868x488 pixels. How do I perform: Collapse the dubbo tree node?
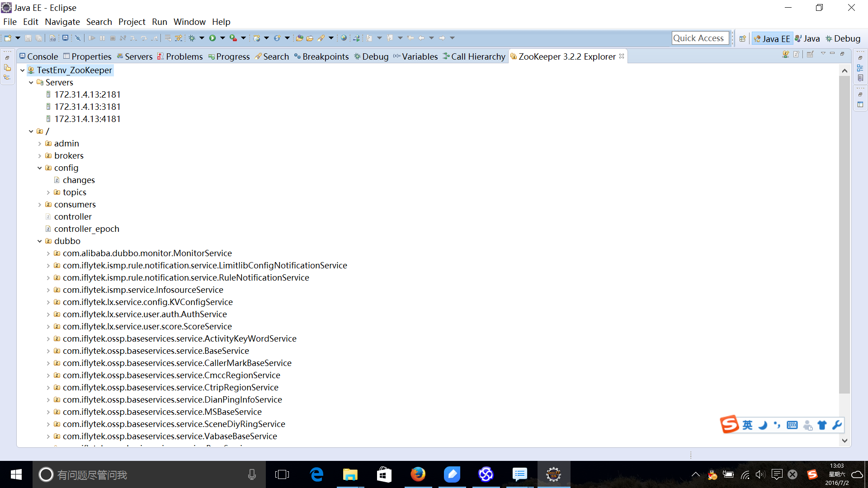point(40,241)
